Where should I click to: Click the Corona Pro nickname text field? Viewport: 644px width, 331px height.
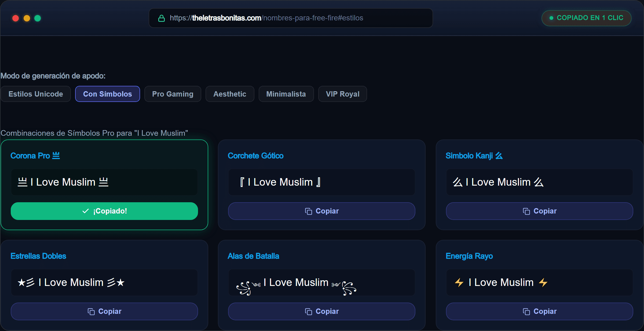coord(104,182)
